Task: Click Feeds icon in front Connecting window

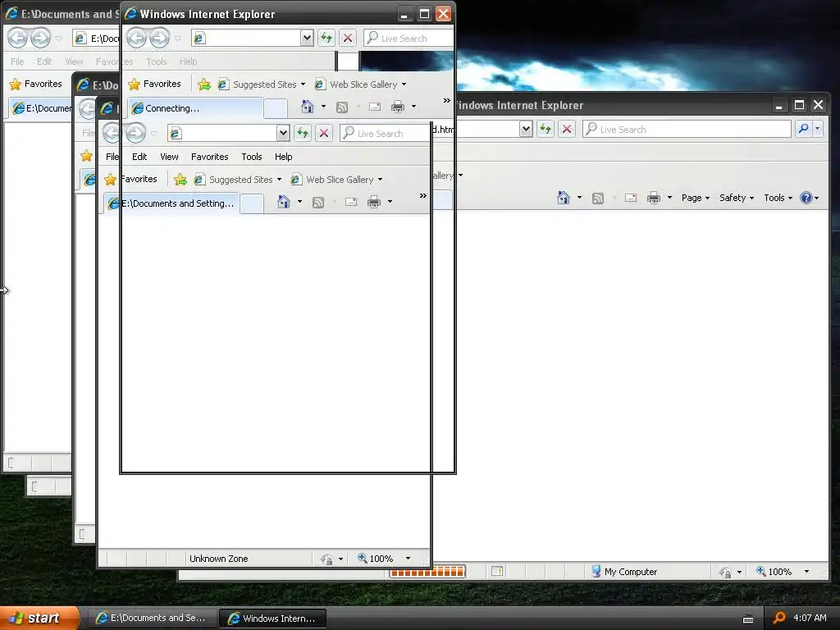Action: (342, 107)
